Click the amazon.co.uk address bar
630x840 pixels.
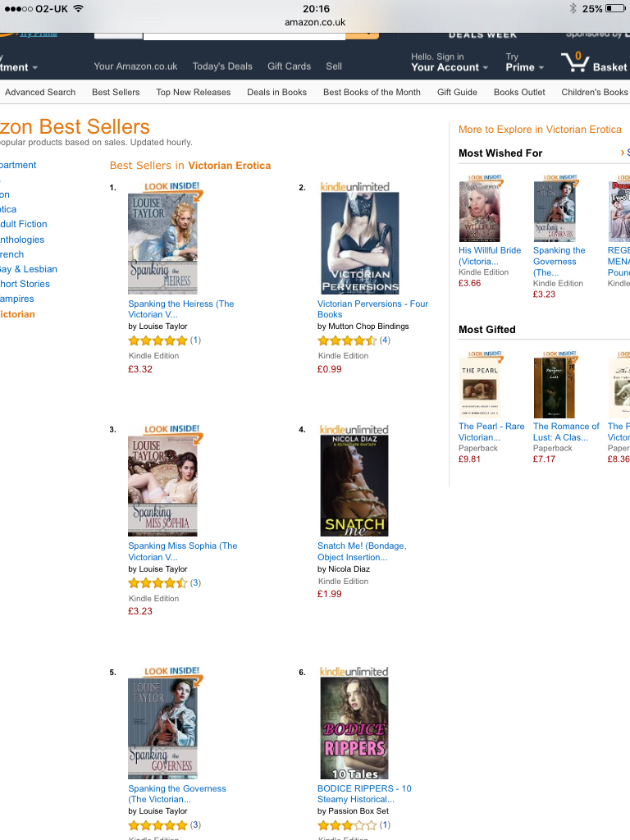pos(315,22)
